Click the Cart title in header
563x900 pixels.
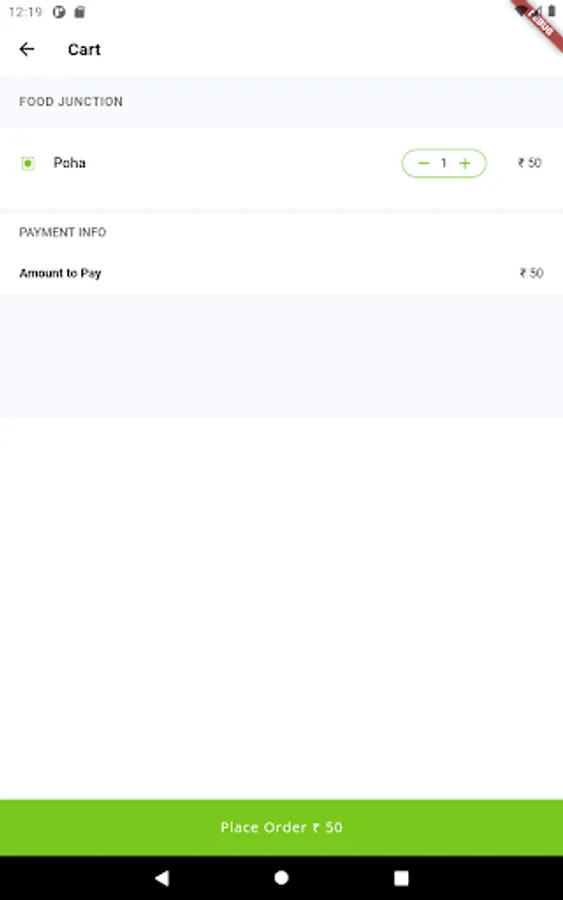84,49
